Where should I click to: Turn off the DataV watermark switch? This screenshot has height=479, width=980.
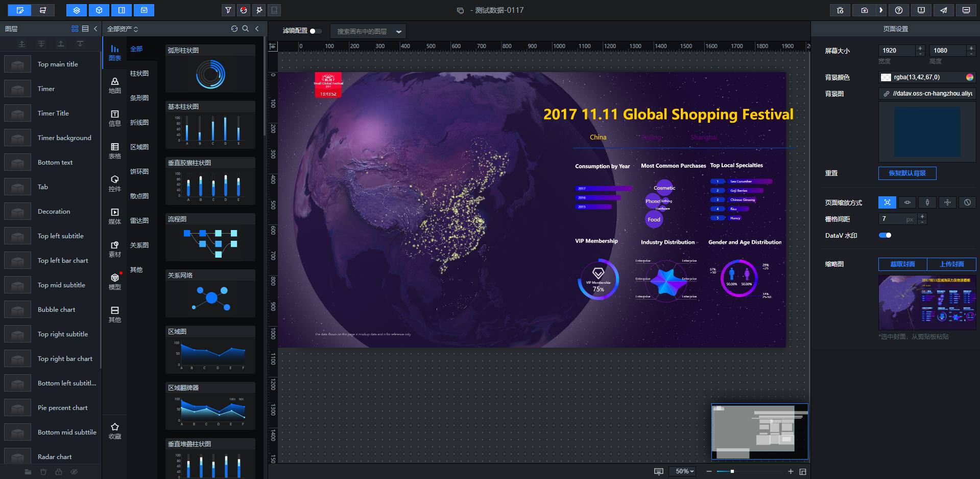point(885,235)
